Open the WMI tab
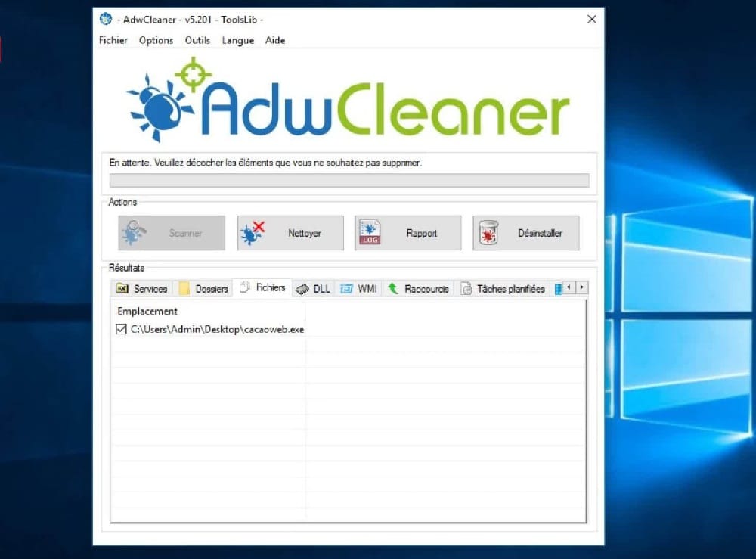The width and height of the screenshot is (756, 559). [x=358, y=288]
